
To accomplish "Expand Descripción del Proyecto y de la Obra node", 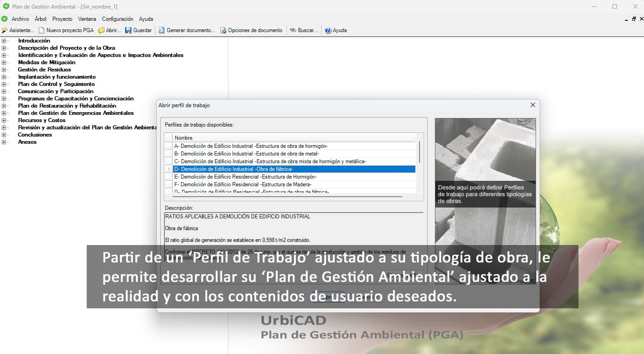I will (4, 48).
